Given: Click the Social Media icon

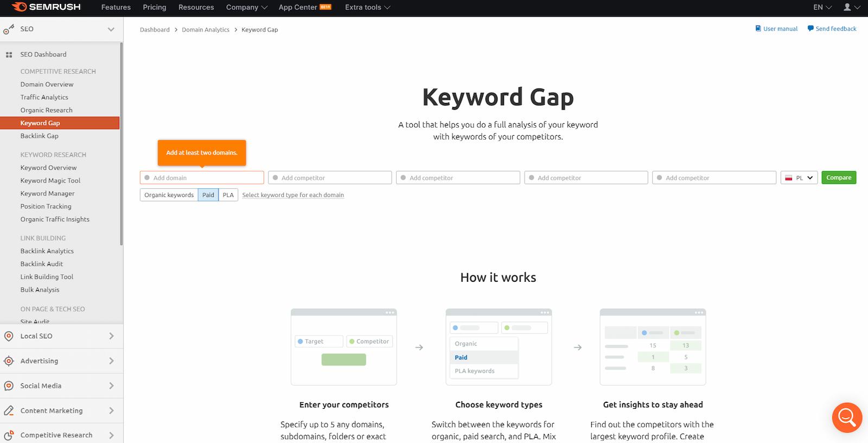Looking at the screenshot, I should coord(9,386).
